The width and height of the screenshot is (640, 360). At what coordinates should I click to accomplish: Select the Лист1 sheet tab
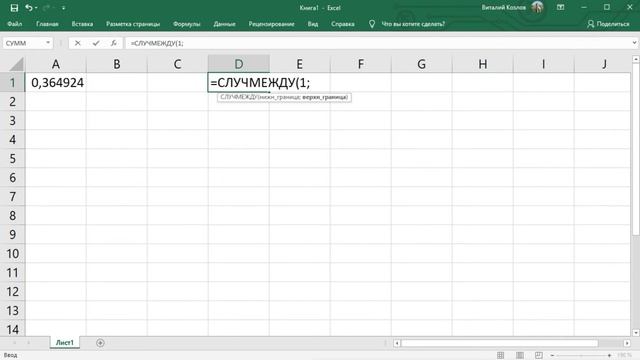click(x=64, y=342)
